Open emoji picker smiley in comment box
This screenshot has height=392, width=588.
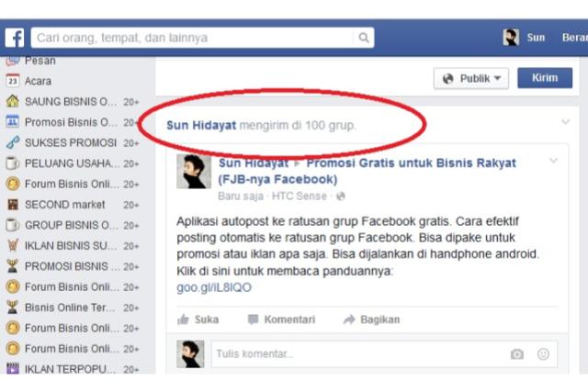543,353
